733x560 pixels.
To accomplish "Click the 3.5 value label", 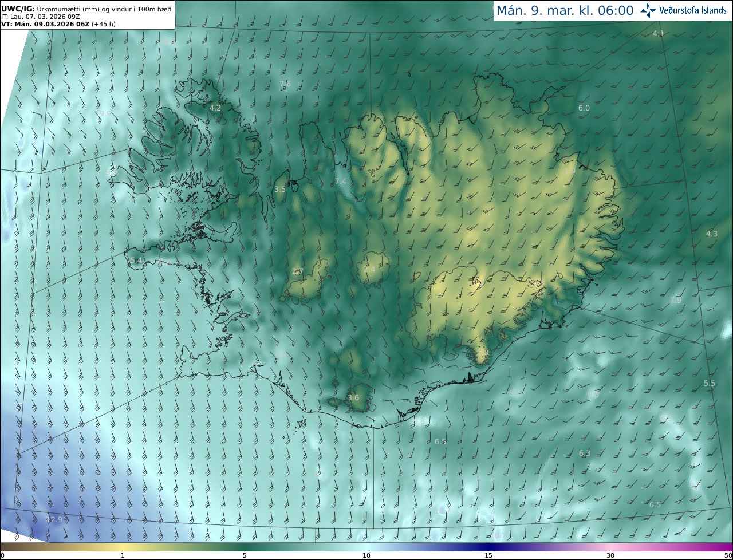I will point(280,189).
